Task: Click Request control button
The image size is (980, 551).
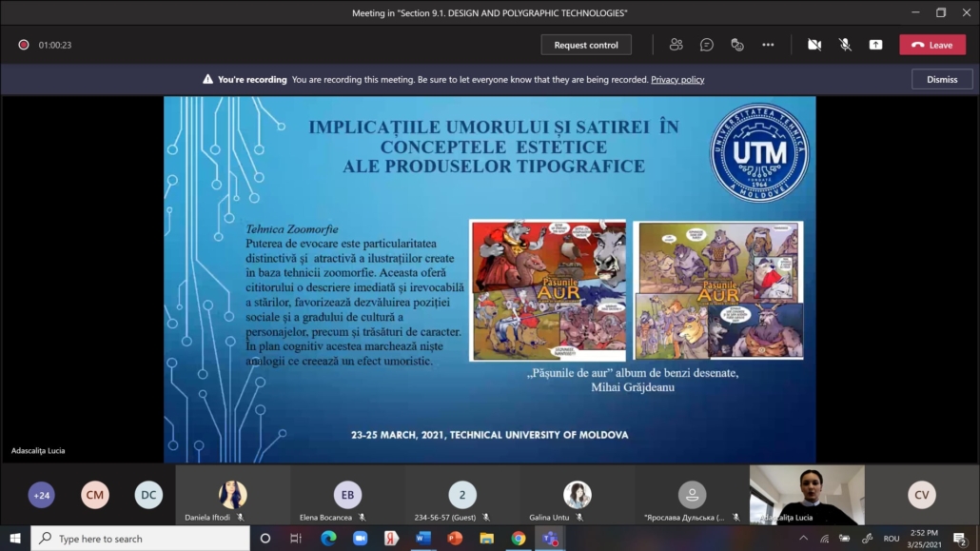Action: click(586, 45)
